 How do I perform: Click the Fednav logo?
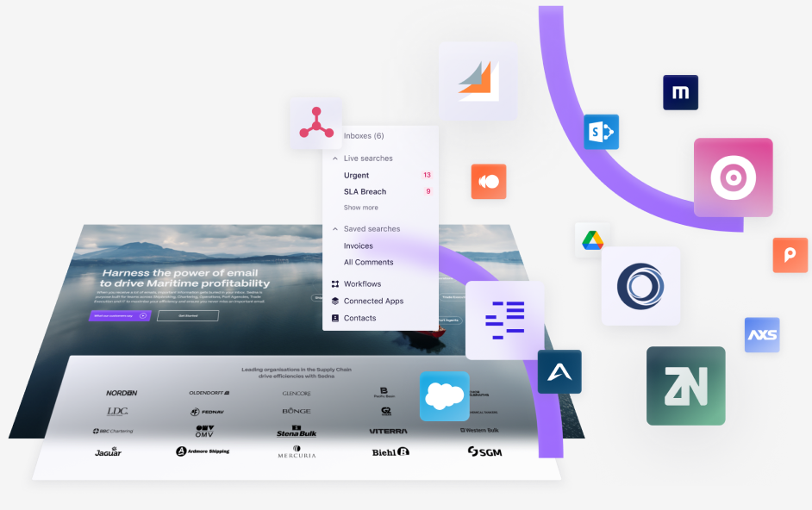[207, 412]
